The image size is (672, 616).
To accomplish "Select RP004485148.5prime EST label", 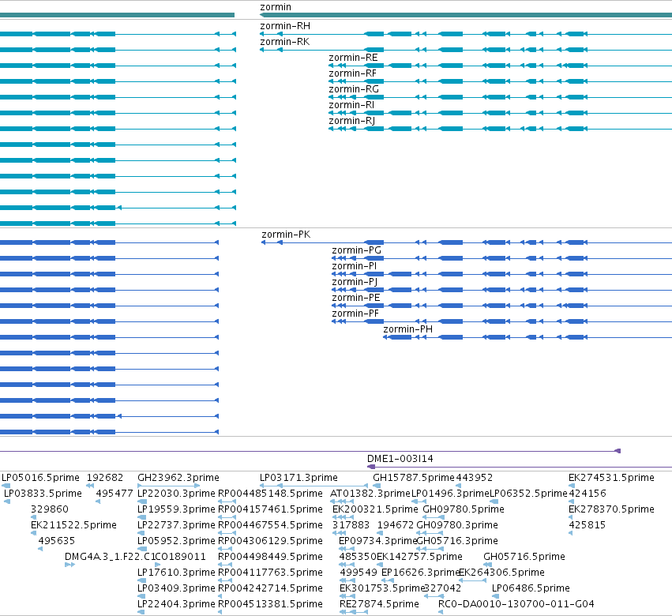I will point(270,494).
